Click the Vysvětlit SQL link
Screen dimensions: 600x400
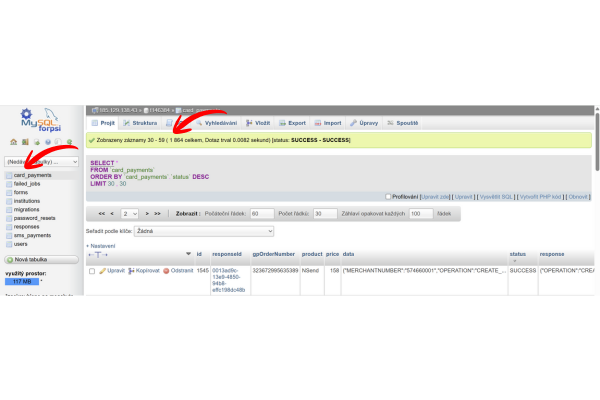[x=495, y=197]
